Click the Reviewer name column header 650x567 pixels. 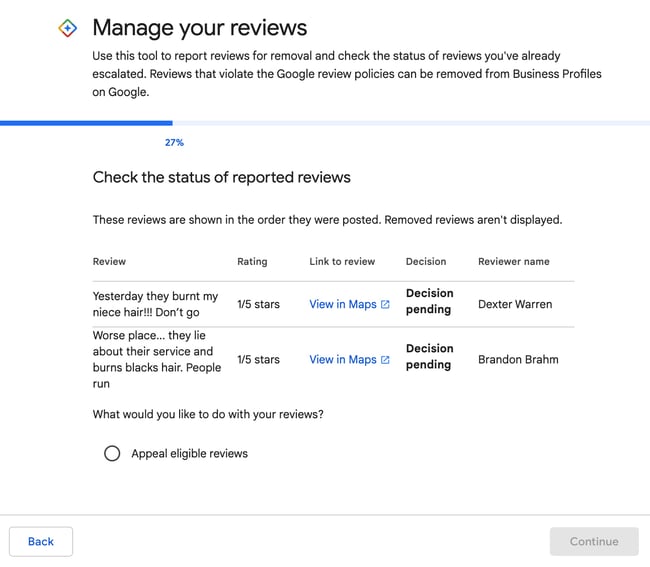coord(513,262)
